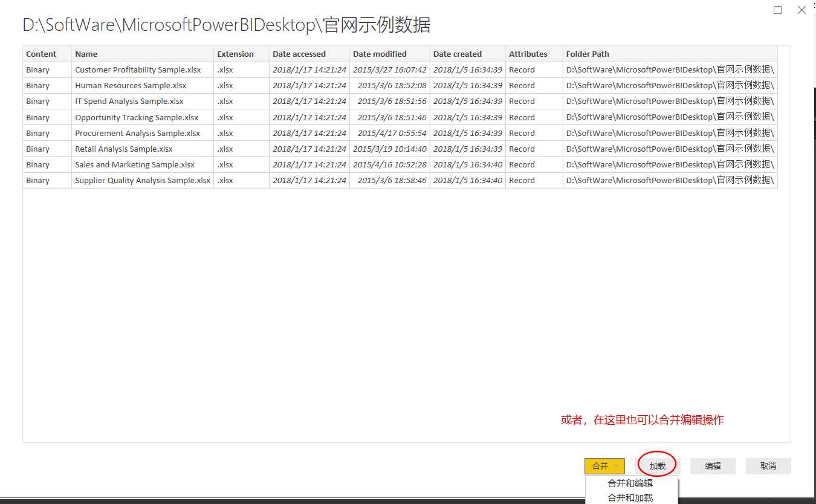Image resolution: width=816 pixels, height=504 pixels.
Task: Maximize the dialog window
Action: [x=778, y=10]
